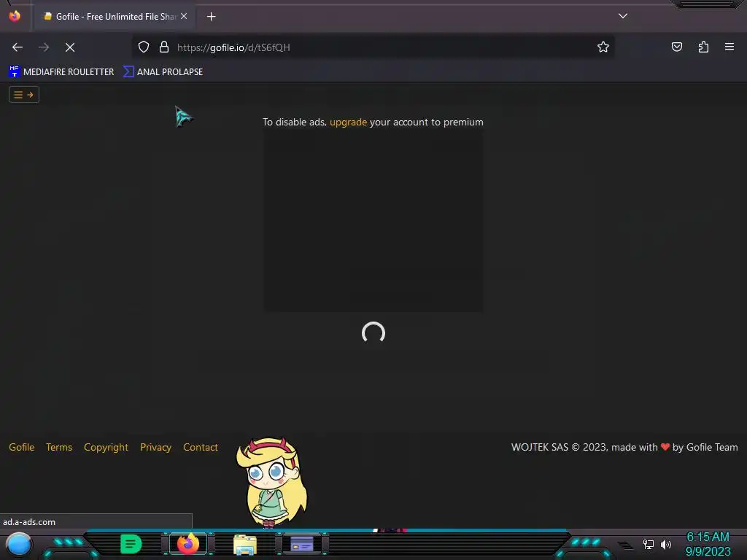Open the clock showing 6:15 AM

point(708,544)
